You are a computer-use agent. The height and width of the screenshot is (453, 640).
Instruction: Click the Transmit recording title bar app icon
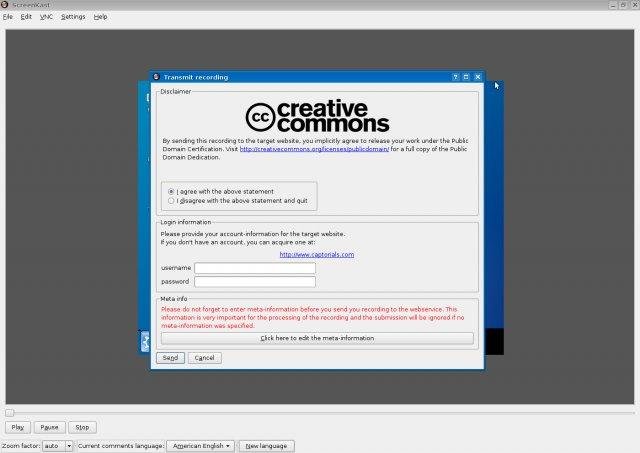pos(156,77)
